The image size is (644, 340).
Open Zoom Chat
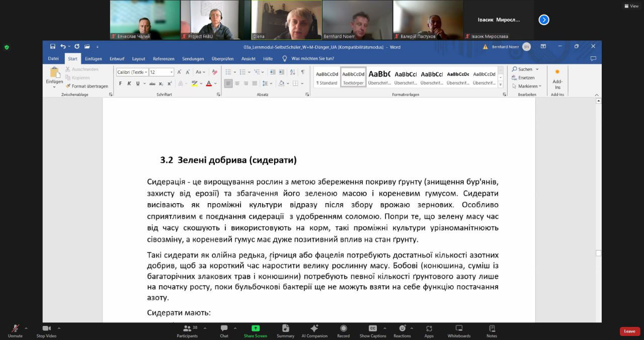224,330
